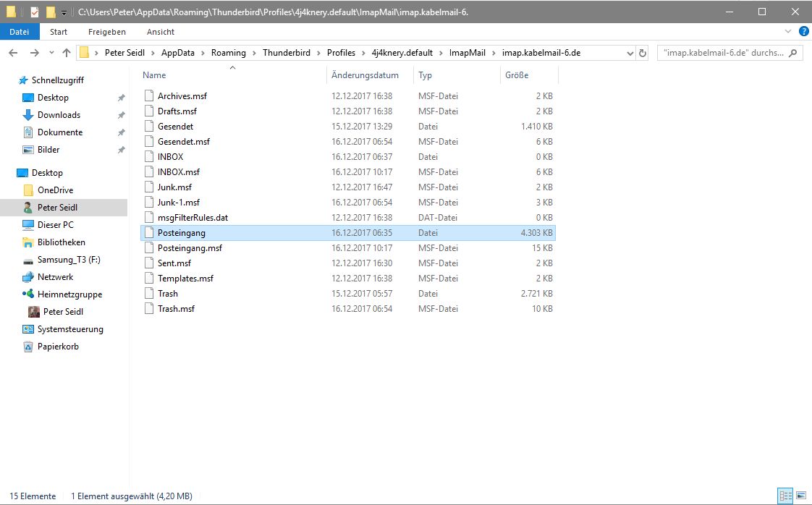Click Roaming in the breadcrumb path
The image size is (812, 505).
229,53
